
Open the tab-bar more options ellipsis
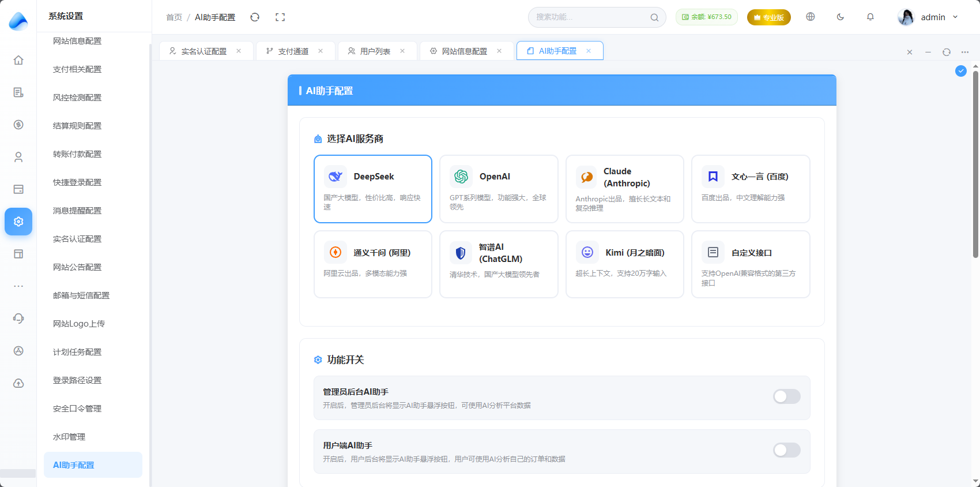965,52
